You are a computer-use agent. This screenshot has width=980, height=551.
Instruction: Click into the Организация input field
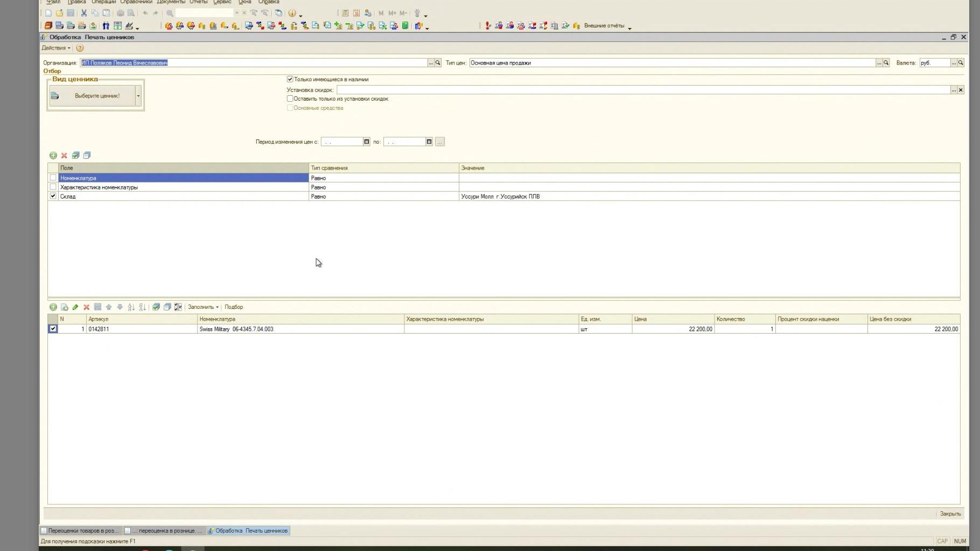click(x=254, y=63)
